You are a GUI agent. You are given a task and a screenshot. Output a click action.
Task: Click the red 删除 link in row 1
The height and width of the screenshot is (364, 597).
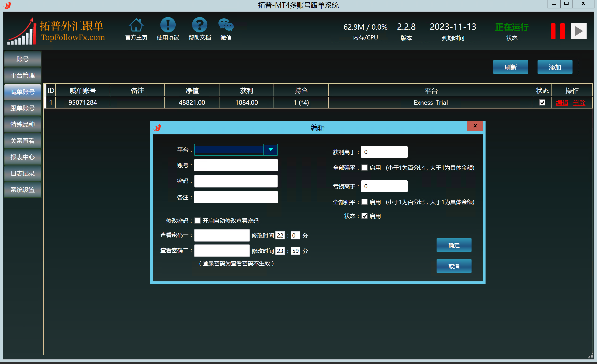(x=579, y=103)
